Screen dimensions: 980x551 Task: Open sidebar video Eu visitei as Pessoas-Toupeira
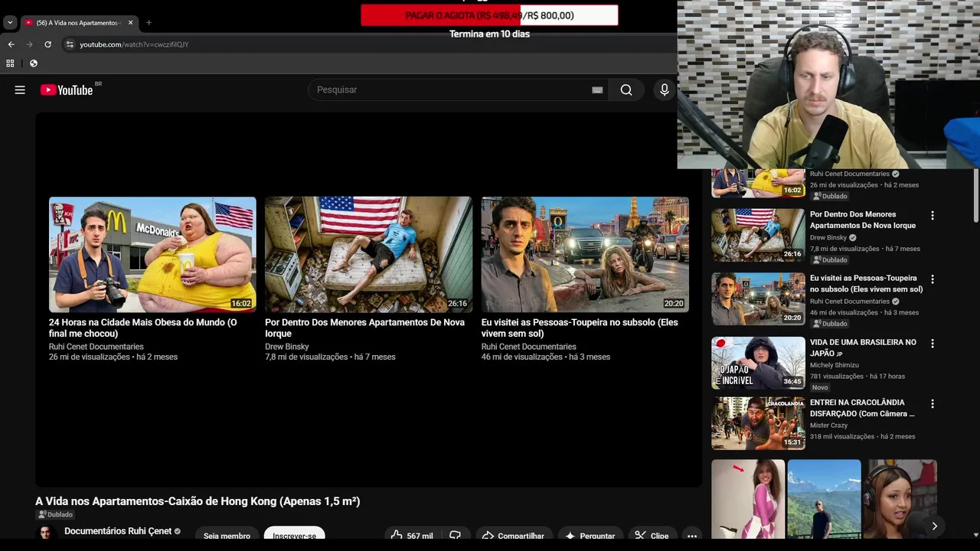pyautogui.click(x=866, y=284)
